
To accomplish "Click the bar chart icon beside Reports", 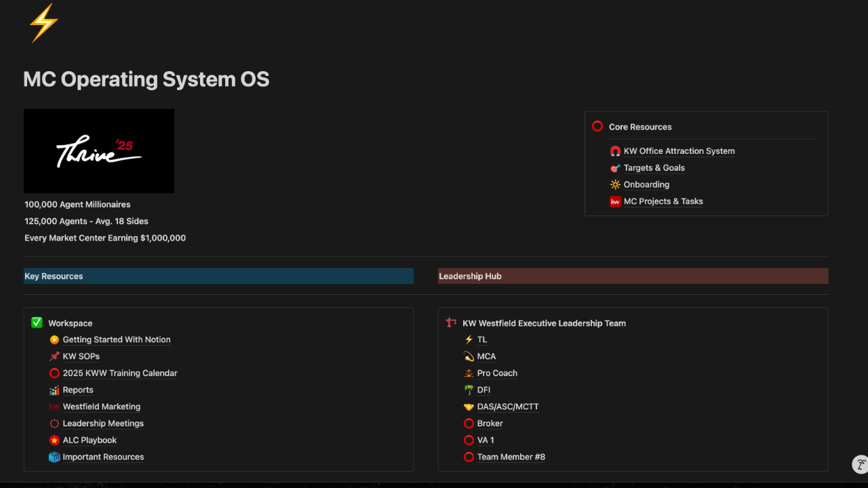I will coord(54,390).
